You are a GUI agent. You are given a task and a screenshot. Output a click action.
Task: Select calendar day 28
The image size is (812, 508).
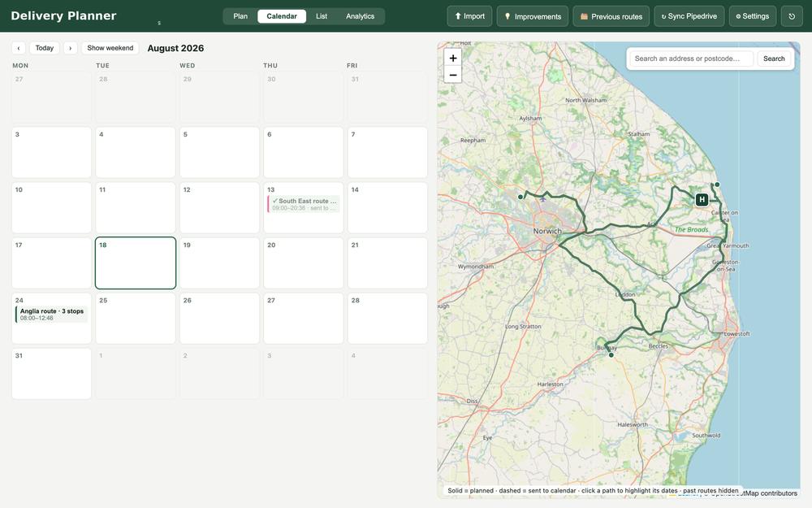pos(387,319)
